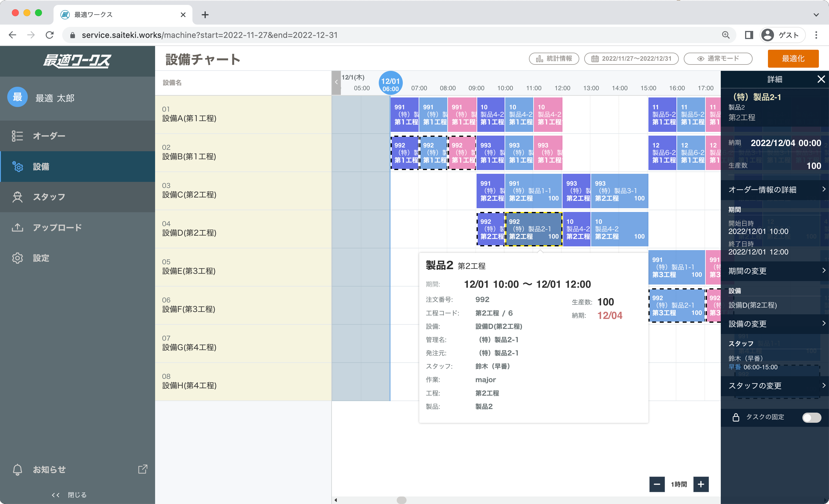Zoom out the timeline with minus button
The width and height of the screenshot is (829, 504).
coord(657,484)
